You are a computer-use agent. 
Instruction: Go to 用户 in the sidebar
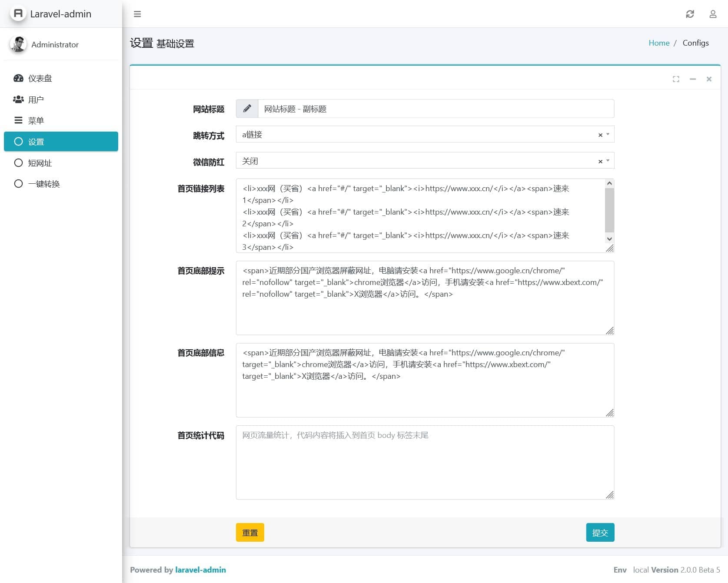coord(36,99)
